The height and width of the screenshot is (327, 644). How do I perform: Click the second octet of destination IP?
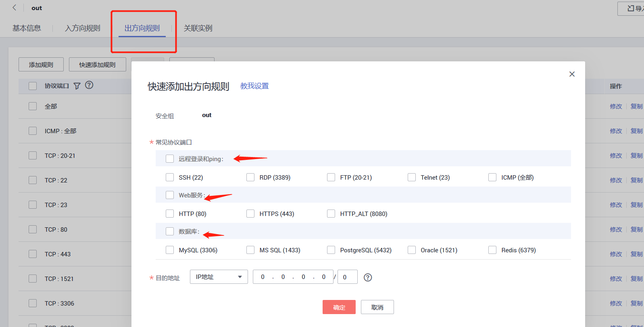[x=283, y=277]
